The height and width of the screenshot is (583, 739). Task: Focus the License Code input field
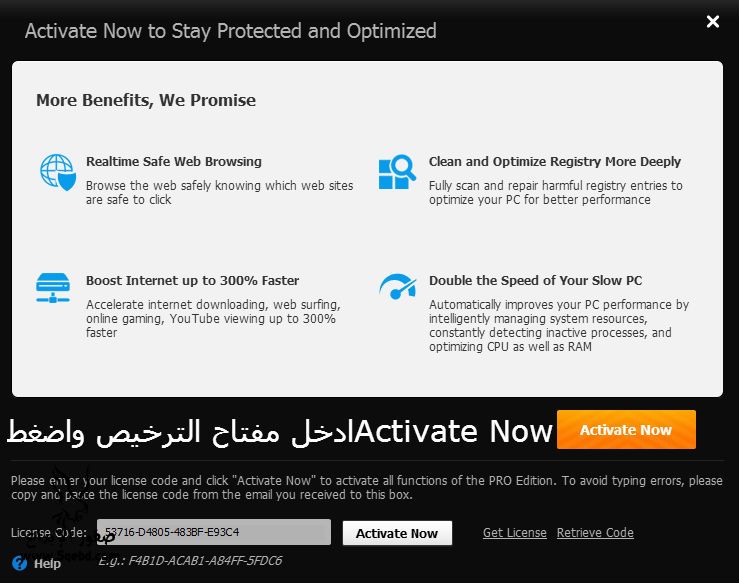(214, 532)
